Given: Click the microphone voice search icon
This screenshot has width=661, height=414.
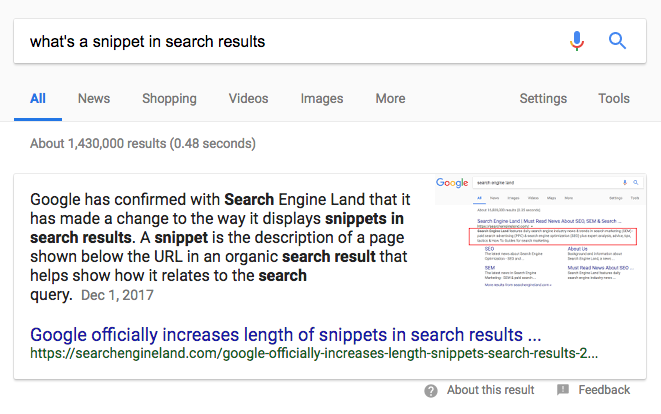Looking at the screenshot, I should point(577,41).
